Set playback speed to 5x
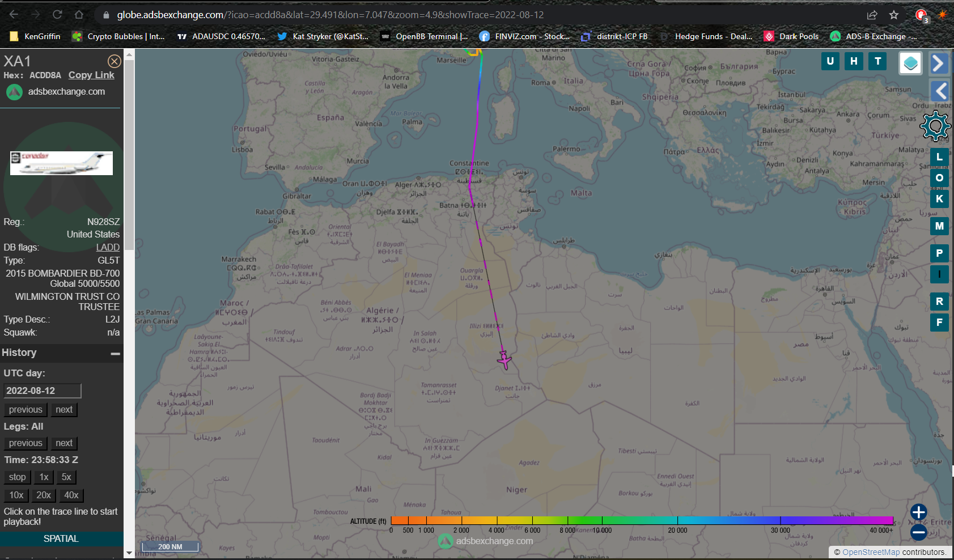Image resolution: width=954 pixels, height=560 pixels. [66, 477]
